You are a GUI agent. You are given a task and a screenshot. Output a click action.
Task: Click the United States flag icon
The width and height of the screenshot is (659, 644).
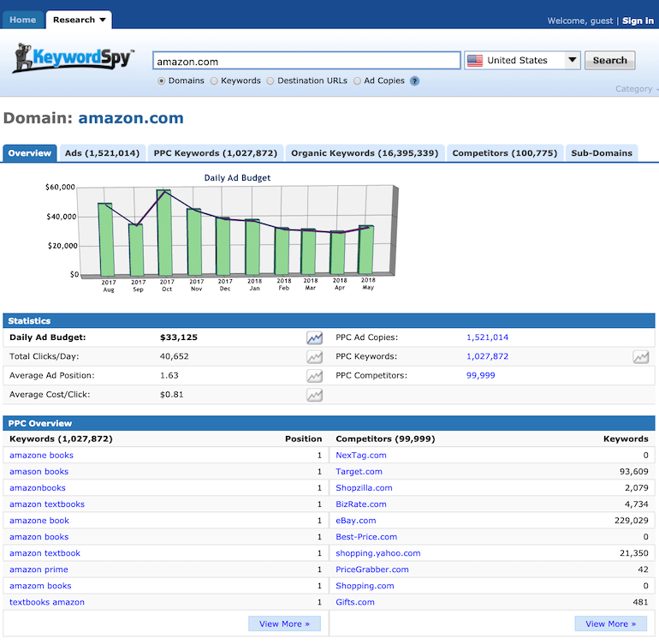coord(475,61)
